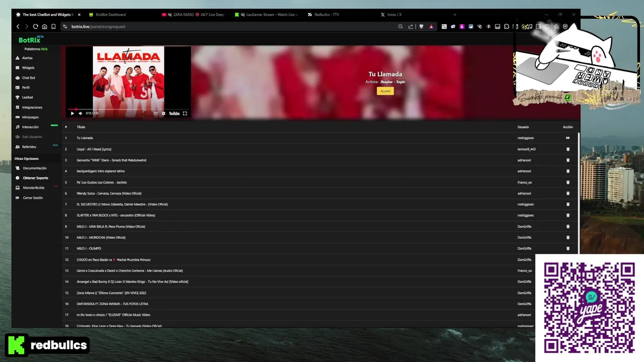Seek on the video progress bar
Viewport: 644px width, 362px height.
128,109
